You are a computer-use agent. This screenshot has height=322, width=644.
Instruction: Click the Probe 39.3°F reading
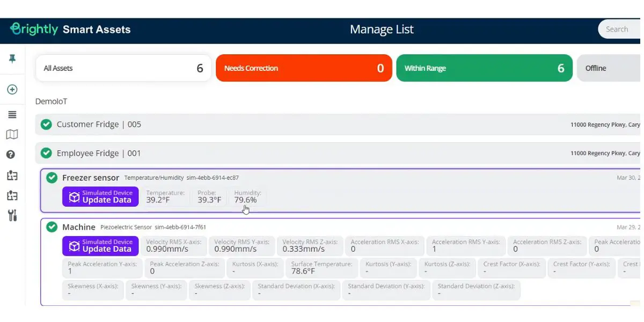(209, 196)
